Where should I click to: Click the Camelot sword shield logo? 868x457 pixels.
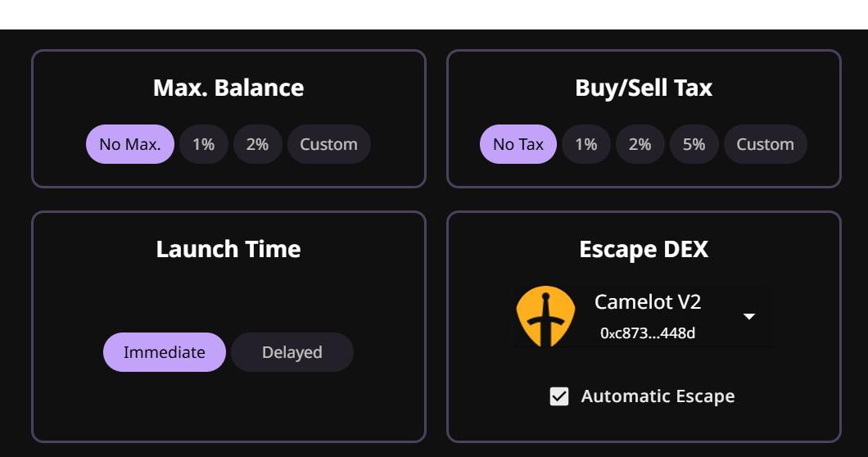coord(545,316)
